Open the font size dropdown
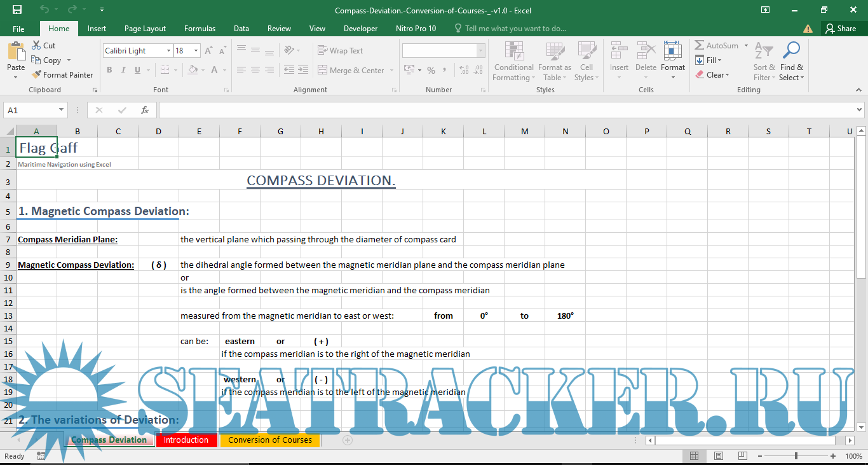Screen dimensions: 868x465 coord(196,51)
